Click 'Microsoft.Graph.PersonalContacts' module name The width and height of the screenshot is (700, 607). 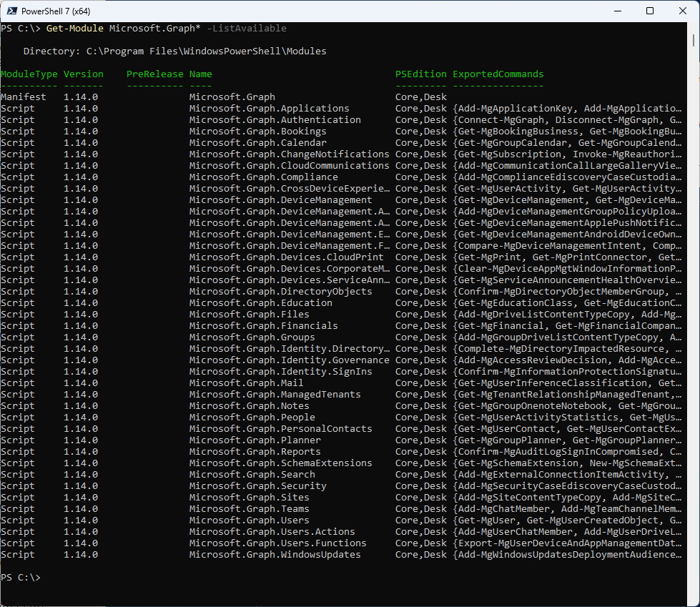(x=280, y=429)
